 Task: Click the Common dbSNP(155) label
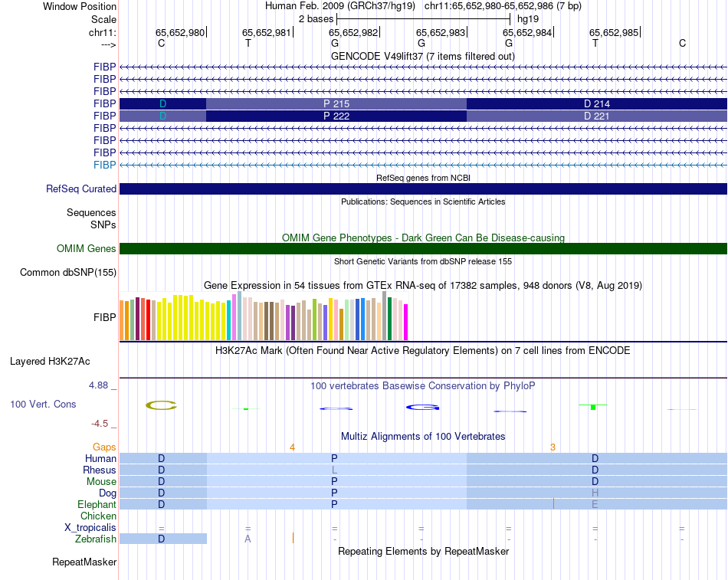(67, 273)
